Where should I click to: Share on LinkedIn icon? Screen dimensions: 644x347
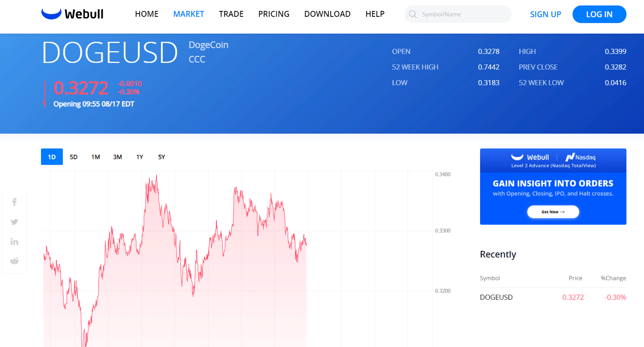click(x=14, y=242)
